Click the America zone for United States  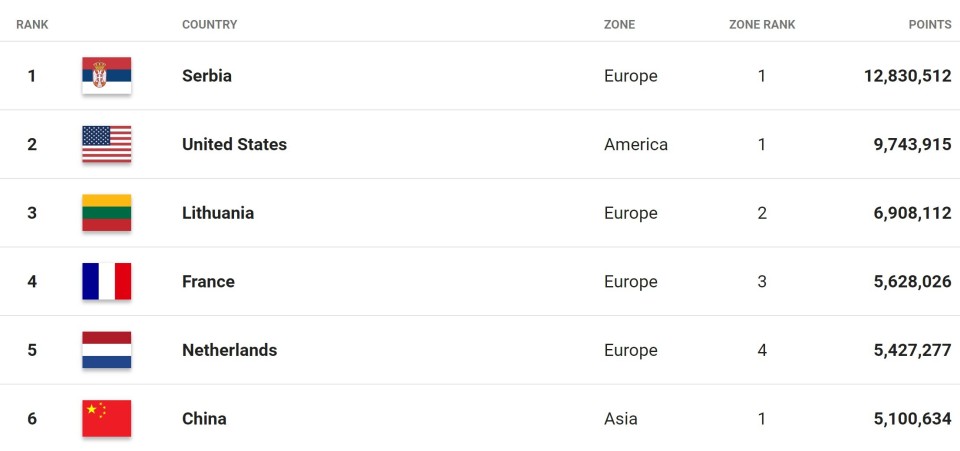[636, 144]
